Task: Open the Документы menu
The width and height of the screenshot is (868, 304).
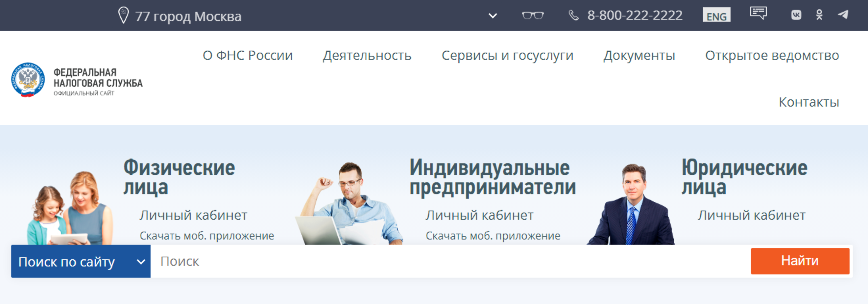Action: [639, 56]
